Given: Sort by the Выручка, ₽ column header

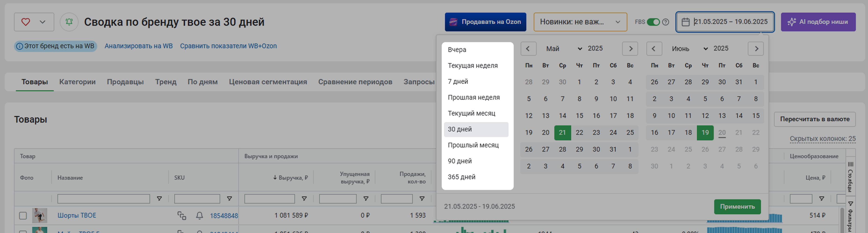Looking at the screenshot, I should point(291,177).
